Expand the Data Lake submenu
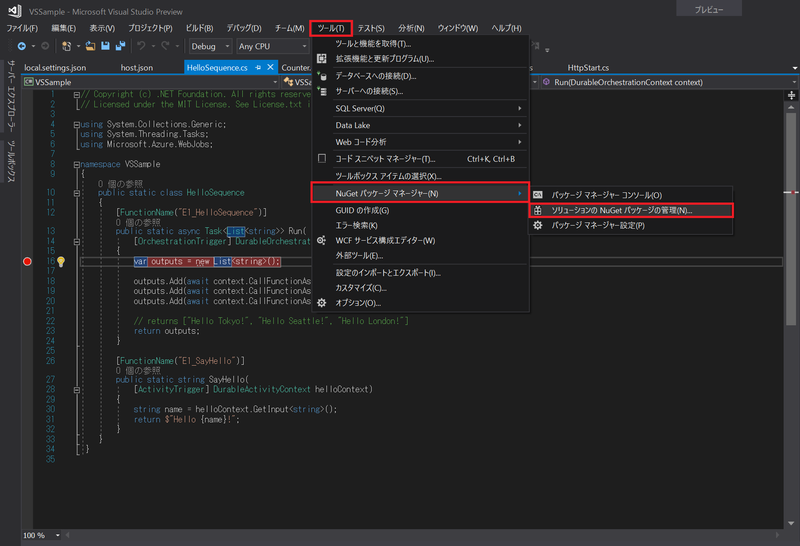 420,125
